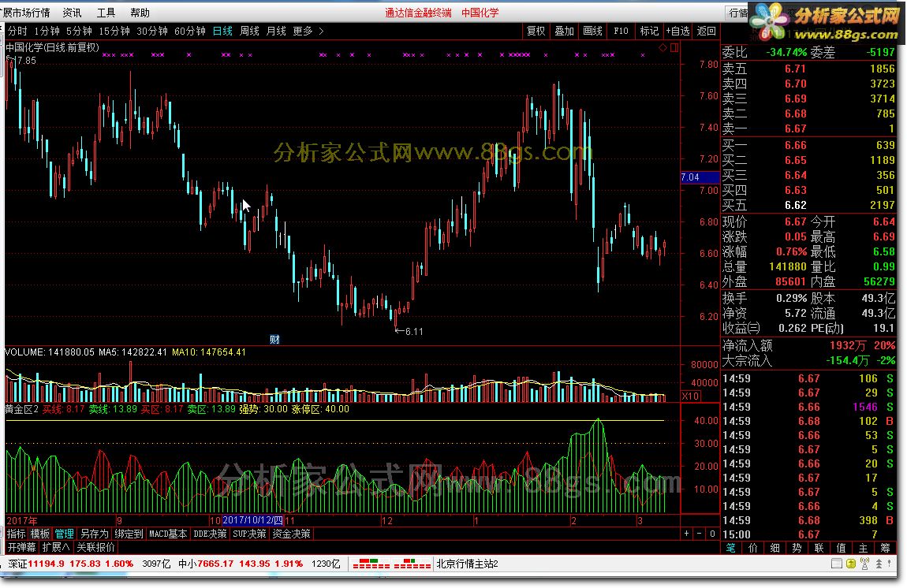907x588 pixels.
Task: Select the 价 price tab in the quote panel
Action: [x=753, y=548]
